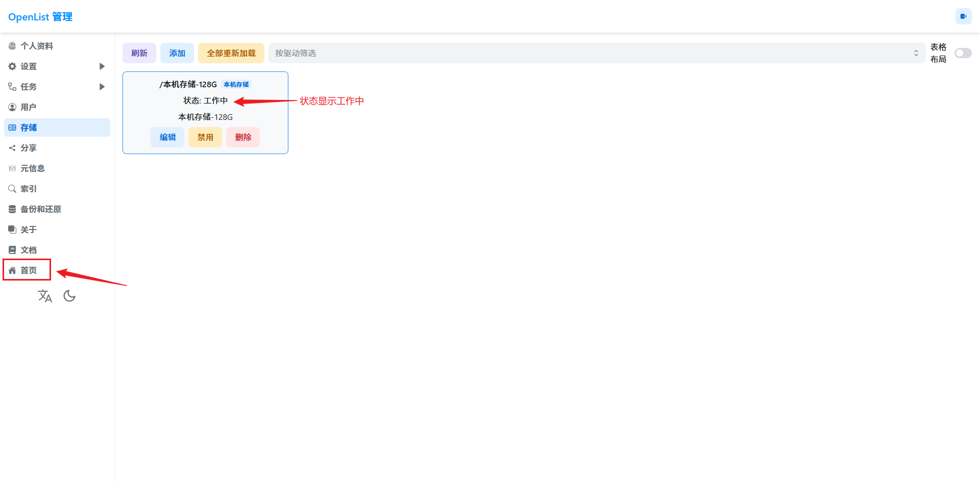Toggle dark mode with the moon icon
Viewport: 980px width, 482px height.
69,296
